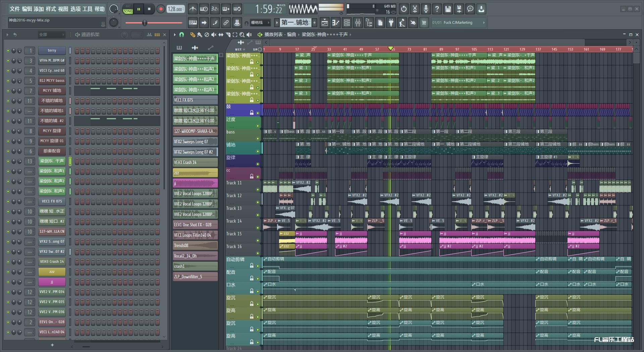Screen dimensions: 644x352
Task: Click the master volume knob
Action: coord(114,9)
